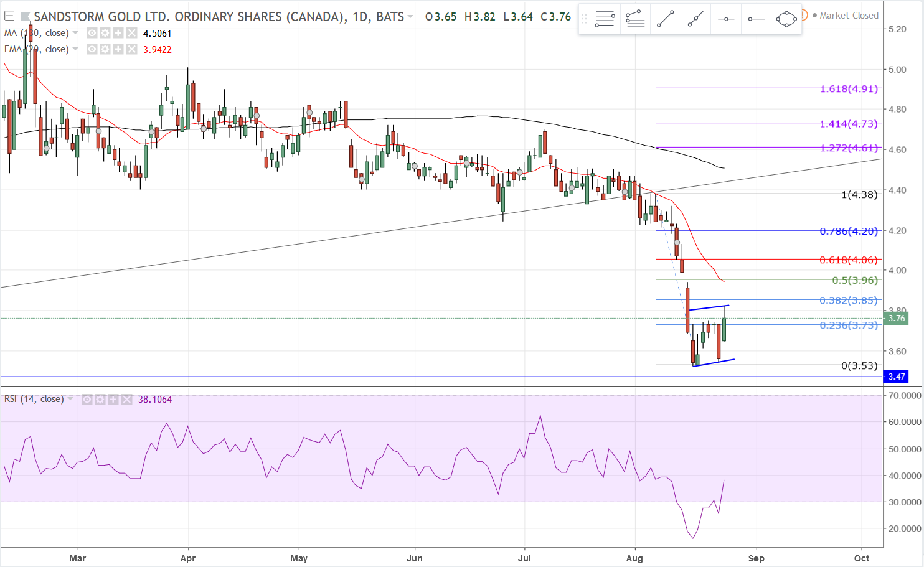Expand the MA indicator dropdown arrow
Image resolution: width=924 pixels, height=567 pixels.
tap(75, 33)
